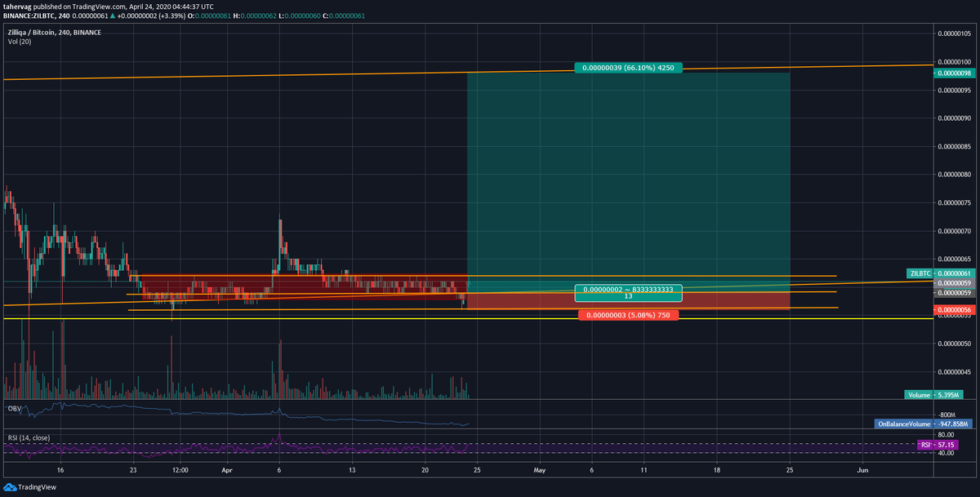Click the Jun time axis label
The image size is (980, 497).
pos(863,471)
